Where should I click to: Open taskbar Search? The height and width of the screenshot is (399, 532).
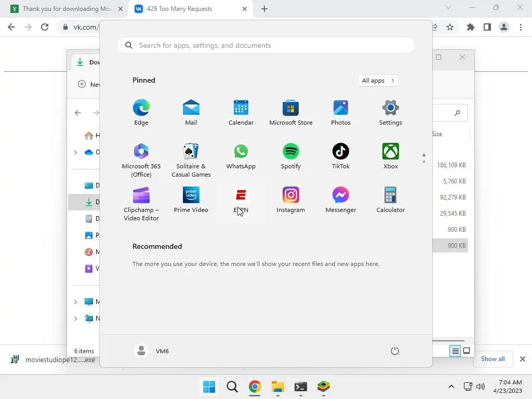(232, 387)
